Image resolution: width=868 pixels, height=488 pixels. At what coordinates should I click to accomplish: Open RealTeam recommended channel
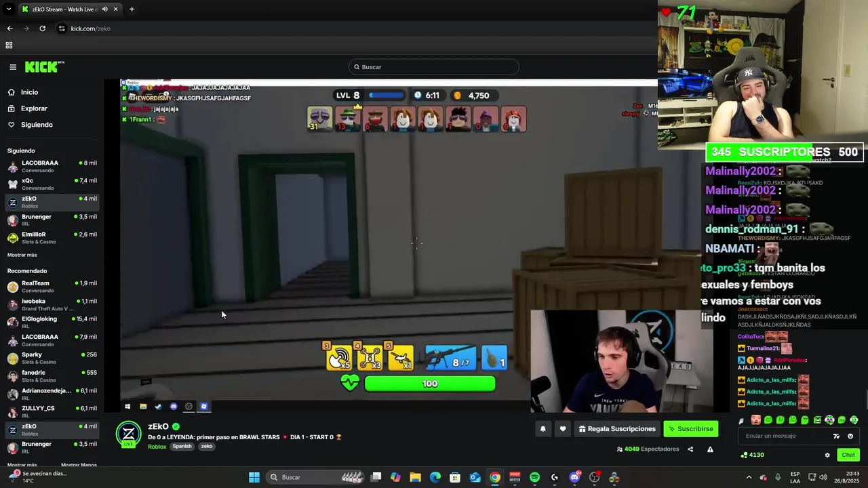52,286
